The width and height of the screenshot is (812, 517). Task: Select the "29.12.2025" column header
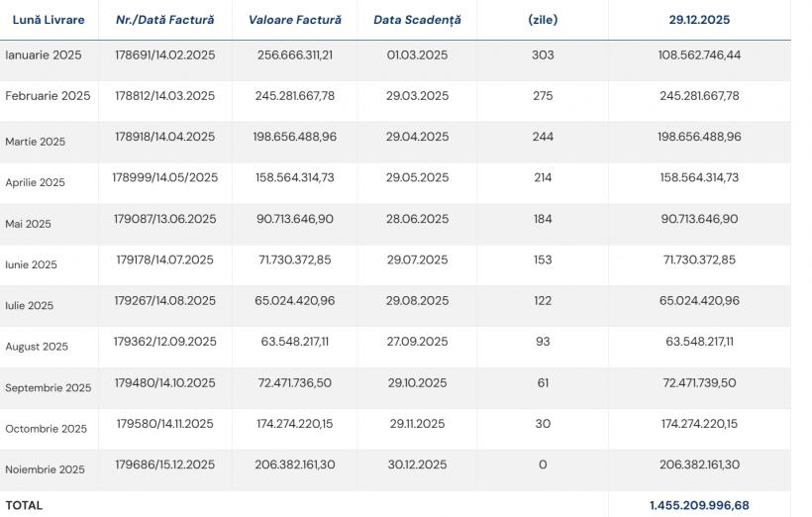699,20
